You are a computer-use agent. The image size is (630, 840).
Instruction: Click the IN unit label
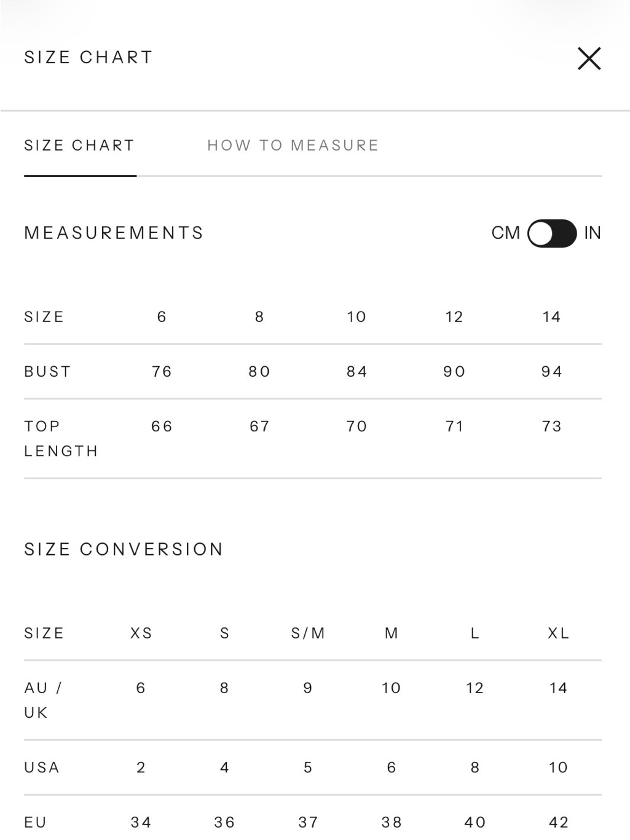[x=593, y=233]
